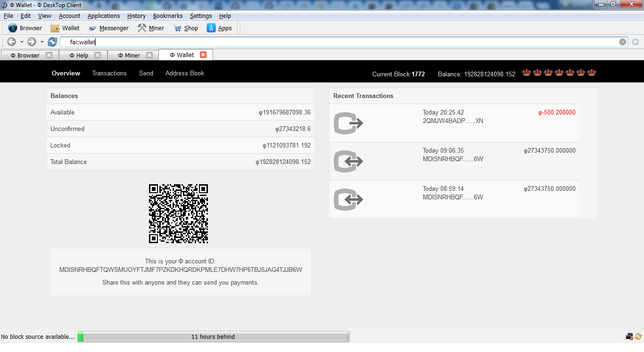Open the Apps toolbar icon

point(211,28)
